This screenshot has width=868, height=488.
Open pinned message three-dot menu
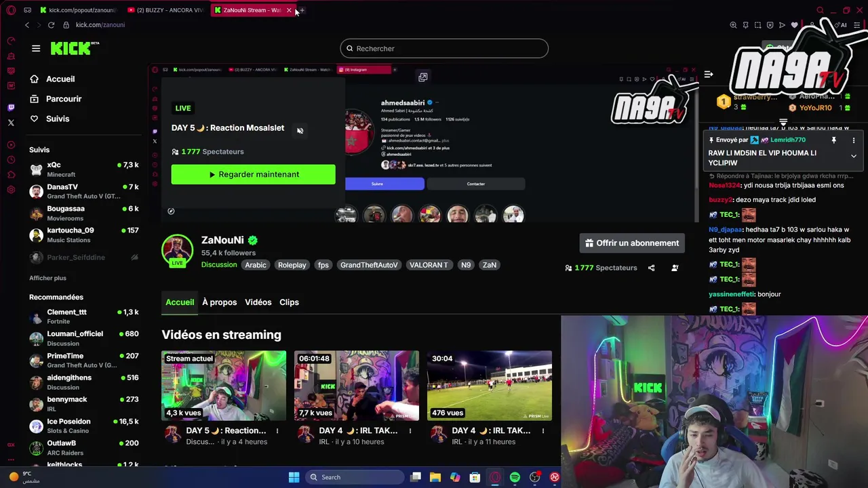[x=854, y=140]
